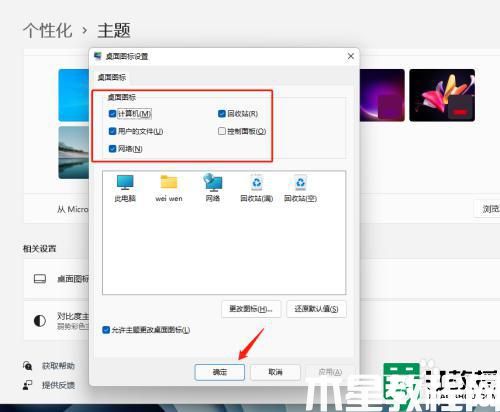Select the lake landscape theme thumbnail

point(74,152)
